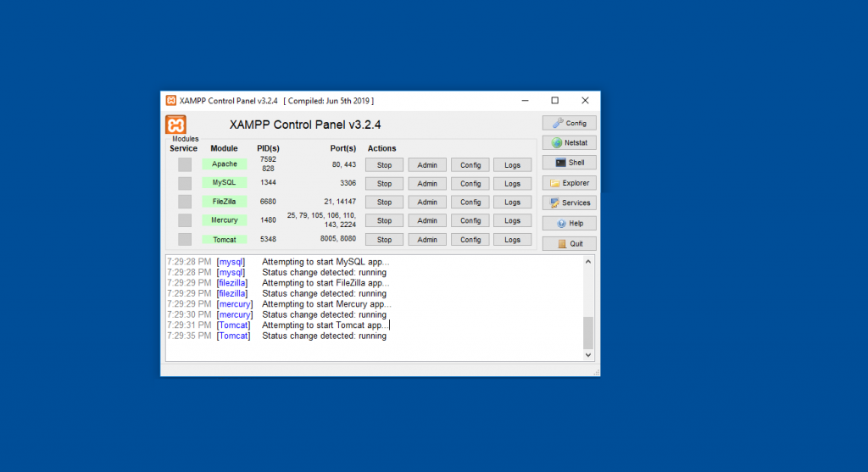868x472 pixels.
Task: Click the Mercury module label
Action: [x=224, y=219]
